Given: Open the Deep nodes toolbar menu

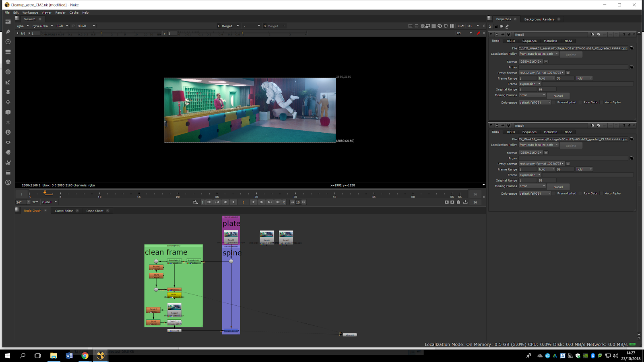Looking at the screenshot, I should coord(8,132).
